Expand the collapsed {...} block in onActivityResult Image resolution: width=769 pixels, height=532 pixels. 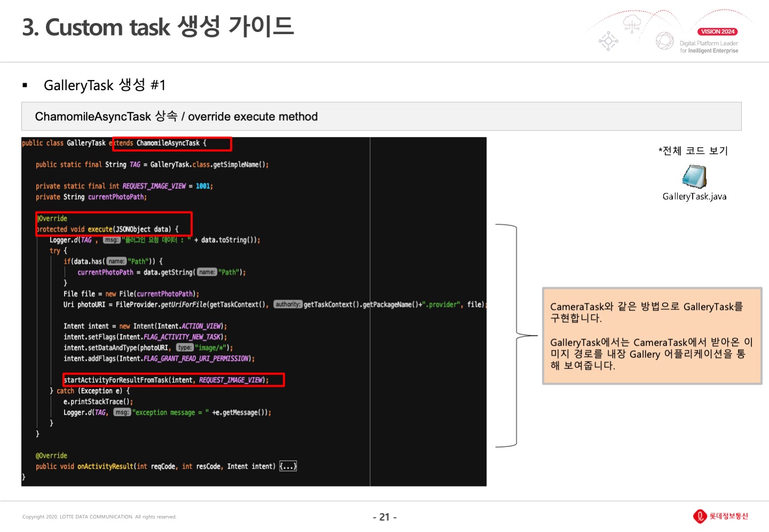[288, 466]
